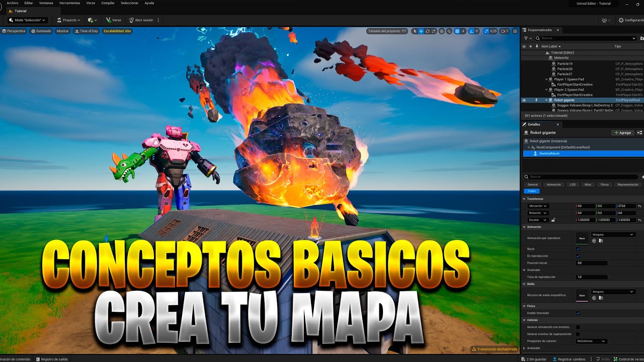Browse to animation asset in content browser icon
Image resolution: width=644 pixels, height=362 pixels.
(600, 241)
